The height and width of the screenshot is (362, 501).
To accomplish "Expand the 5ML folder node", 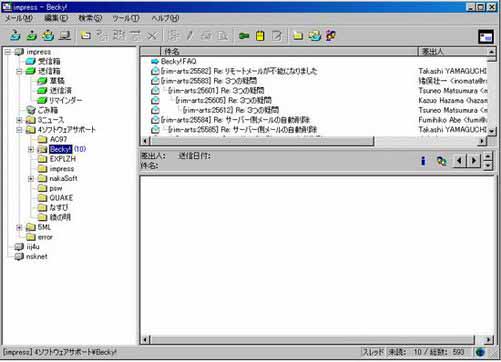I will point(19,227).
